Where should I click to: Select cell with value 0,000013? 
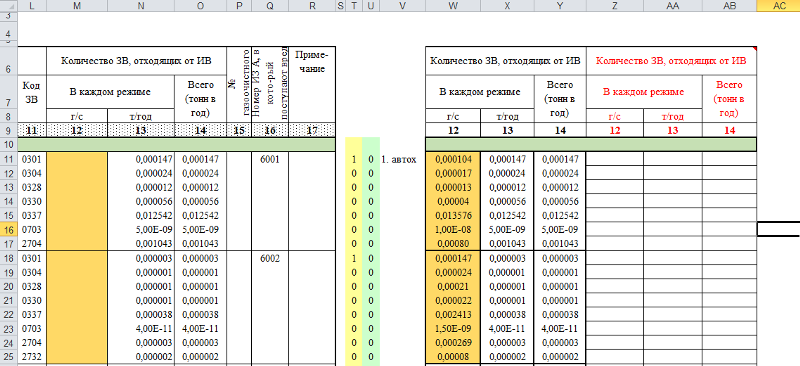pyautogui.click(x=453, y=187)
